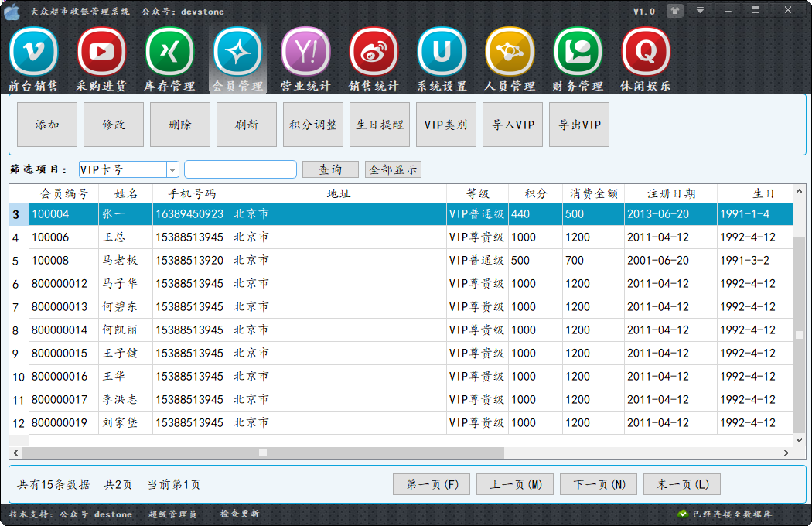Open 积分调整 points adjustment

(x=313, y=125)
